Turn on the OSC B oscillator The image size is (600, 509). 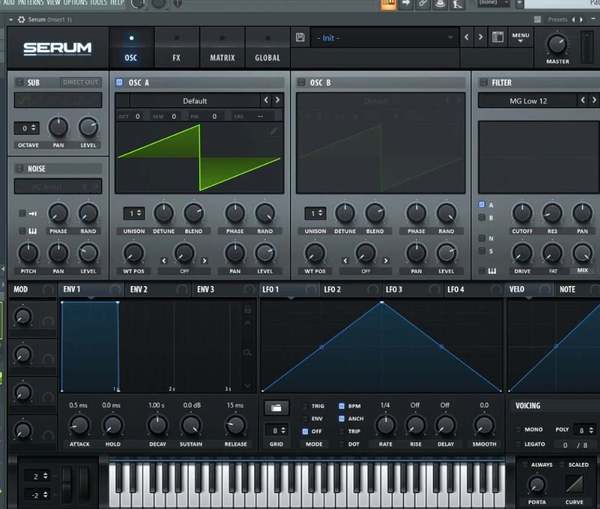(x=301, y=83)
